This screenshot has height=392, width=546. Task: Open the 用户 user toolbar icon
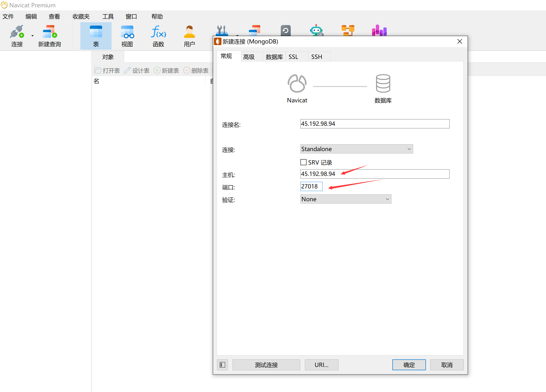190,32
